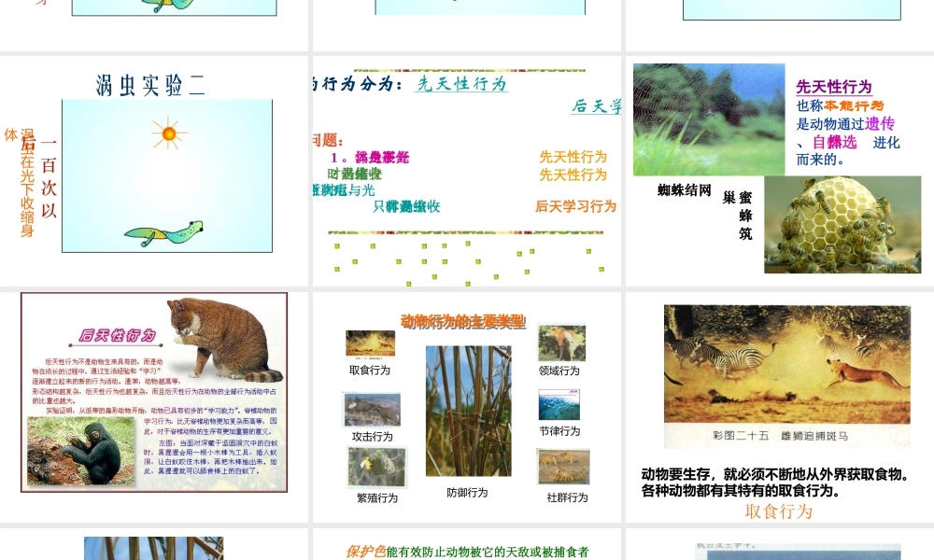The width and height of the screenshot is (934, 560).
Task: Click the 攻击行为 label
Action: 373,437
